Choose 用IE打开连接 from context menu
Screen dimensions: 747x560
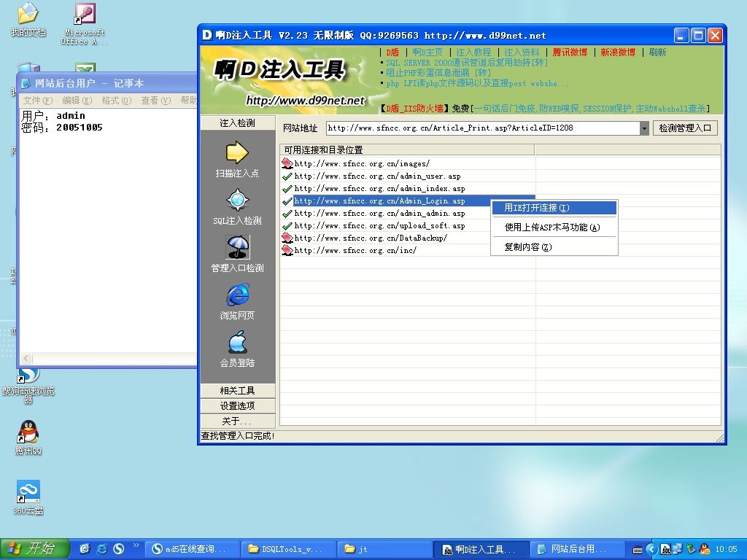click(554, 208)
